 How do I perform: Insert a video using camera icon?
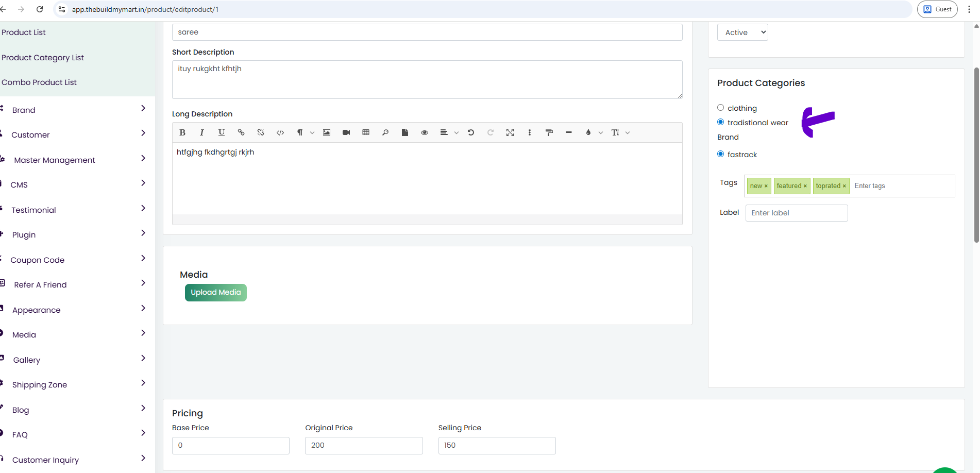(x=346, y=132)
